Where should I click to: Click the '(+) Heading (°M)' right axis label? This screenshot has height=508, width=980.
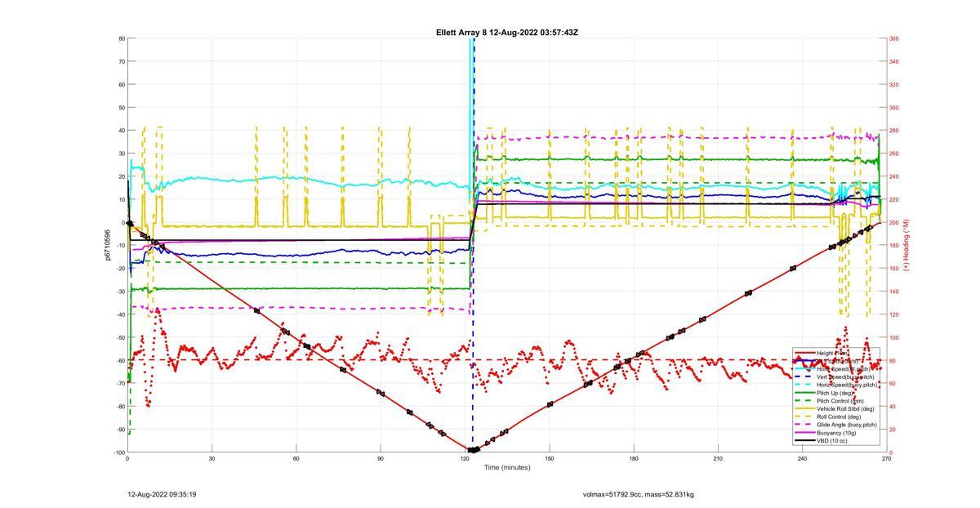coord(906,245)
